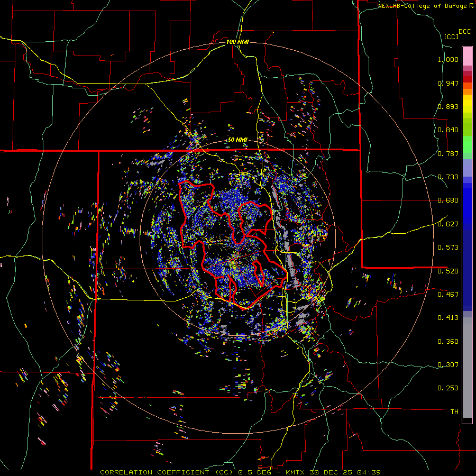Click the KMTX radar site identifier

coord(296,472)
